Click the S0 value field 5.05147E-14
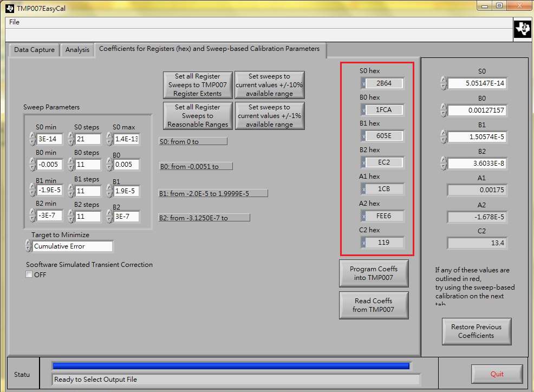This screenshot has height=392, width=534. (477, 83)
